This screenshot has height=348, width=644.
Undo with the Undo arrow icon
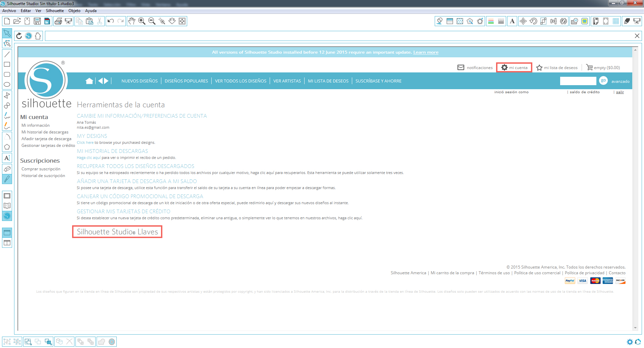point(110,21)
